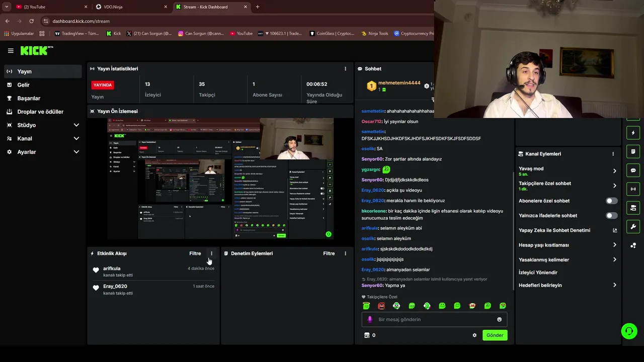
Task: Click the Gönder send button
Action: 495,335
